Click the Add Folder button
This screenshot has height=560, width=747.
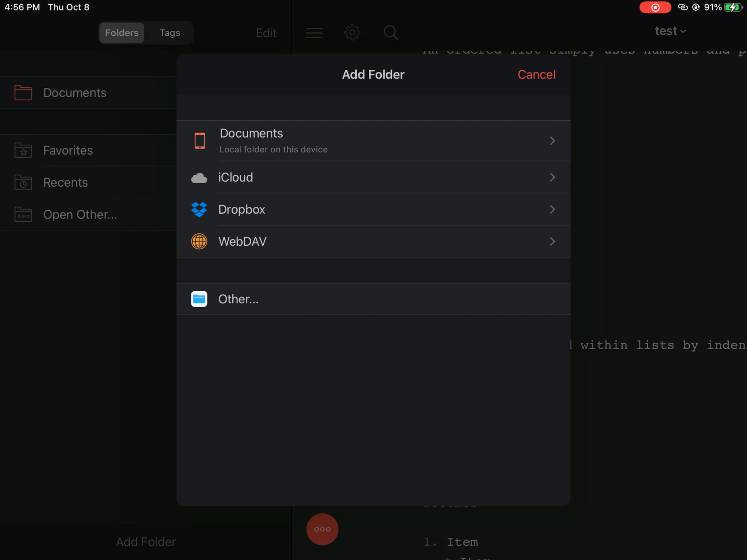(x=145, y=542)
